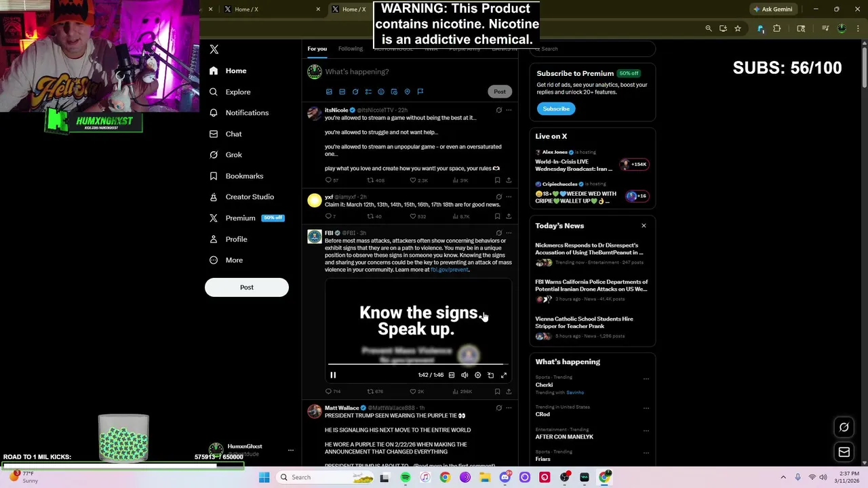Screen dimensions: 868x488
Task: Mute the FBI video volume
Action: click(465, 375)
